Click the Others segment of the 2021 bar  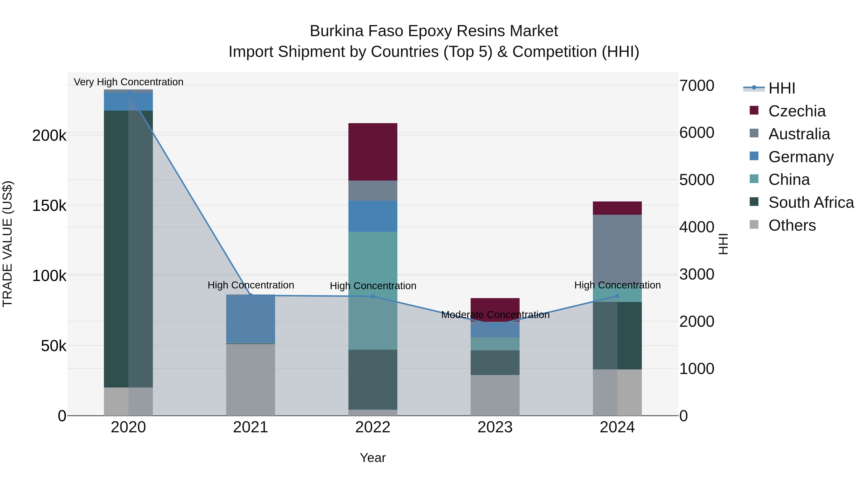[x=251, y=380]
